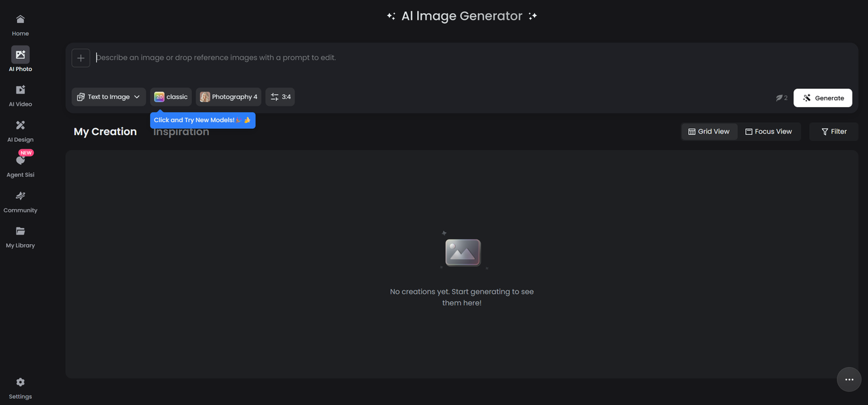The width and height of the screenshot is (868, 405).
Task: Open the classic model selector
Action: point(171,97)
